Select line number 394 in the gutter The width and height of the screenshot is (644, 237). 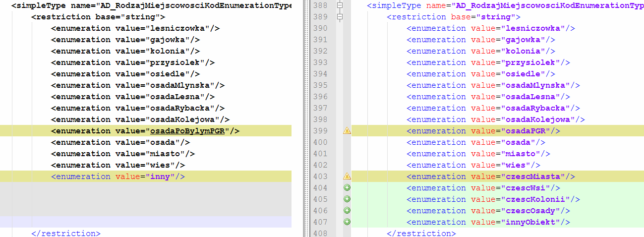pos(320,74)
